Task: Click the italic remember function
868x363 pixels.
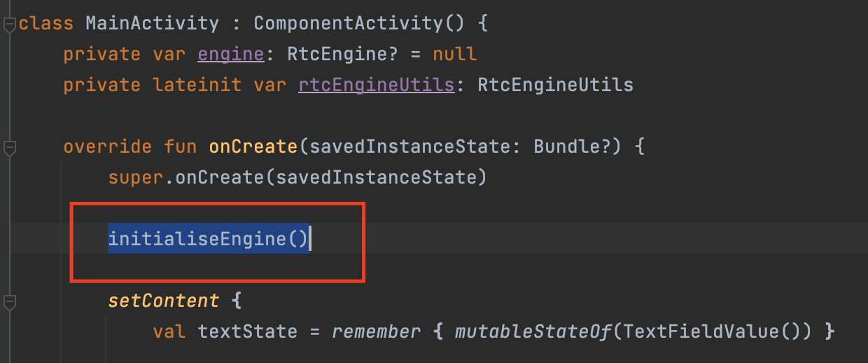Action: 376,331
